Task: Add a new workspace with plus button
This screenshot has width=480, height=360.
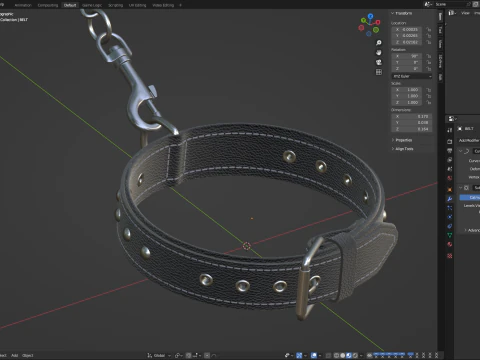Action: (x=180, y=5)
